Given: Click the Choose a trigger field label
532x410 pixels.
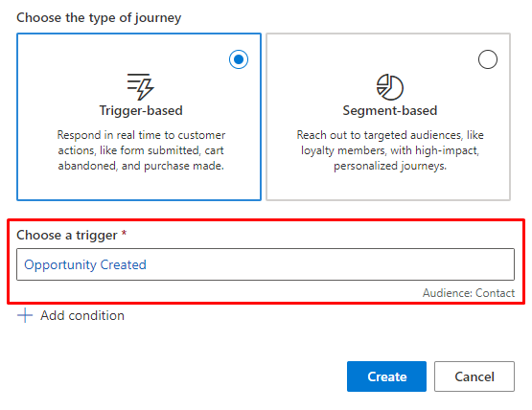Looking at the screenshot, I should point(67,235).
